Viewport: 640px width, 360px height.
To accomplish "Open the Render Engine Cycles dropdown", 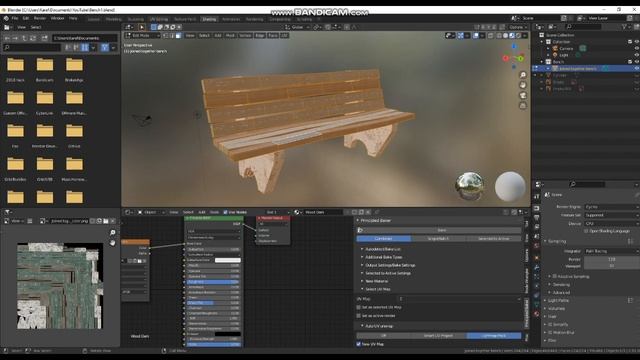I will coord(611,207).
